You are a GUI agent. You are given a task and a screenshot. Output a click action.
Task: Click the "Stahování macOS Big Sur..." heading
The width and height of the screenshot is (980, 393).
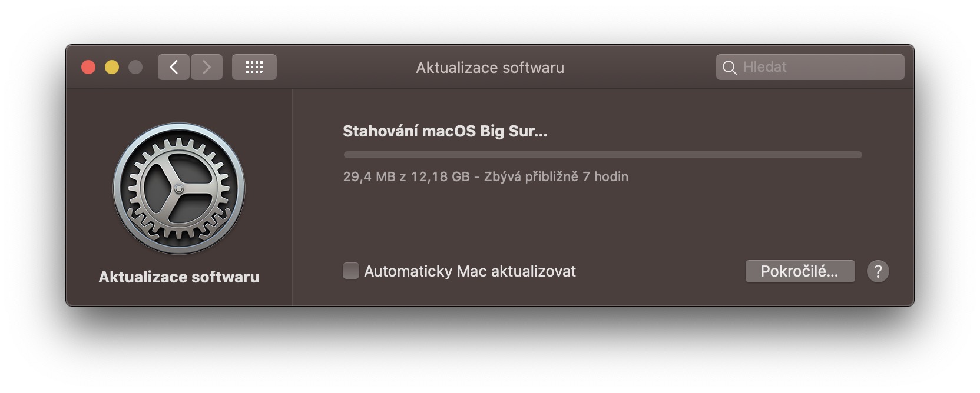pos(445,131)
